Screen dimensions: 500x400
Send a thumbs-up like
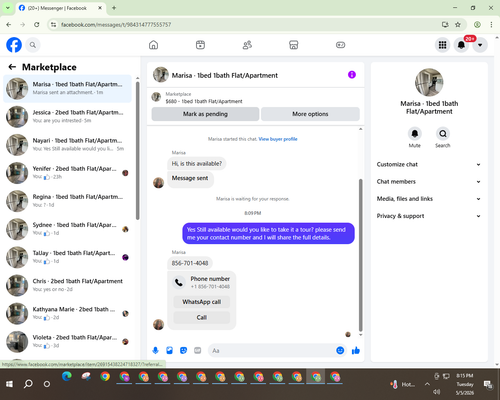point(356,350)
